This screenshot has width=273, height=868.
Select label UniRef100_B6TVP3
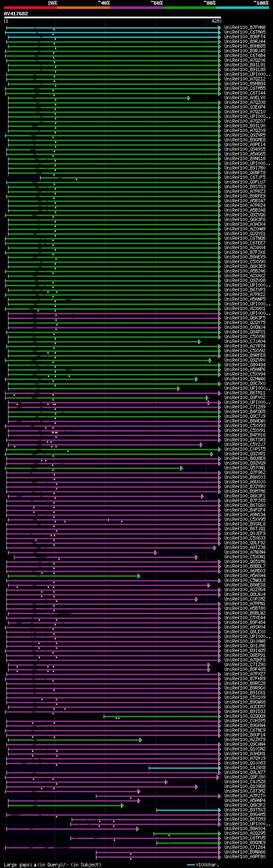(245, 290)
